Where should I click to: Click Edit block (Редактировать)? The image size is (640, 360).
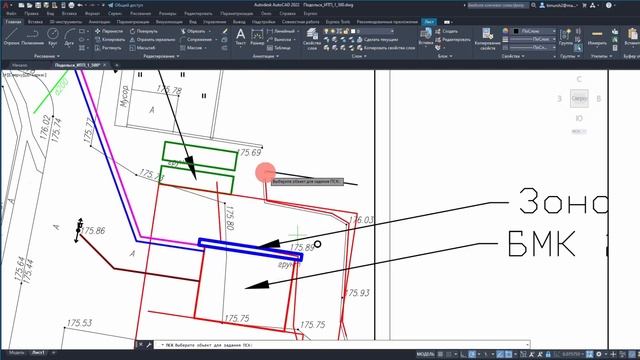coord(452,40)
